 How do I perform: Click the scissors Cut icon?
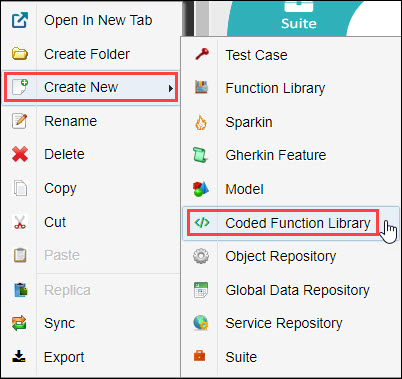pyautogui.click(x=20, y=222)
